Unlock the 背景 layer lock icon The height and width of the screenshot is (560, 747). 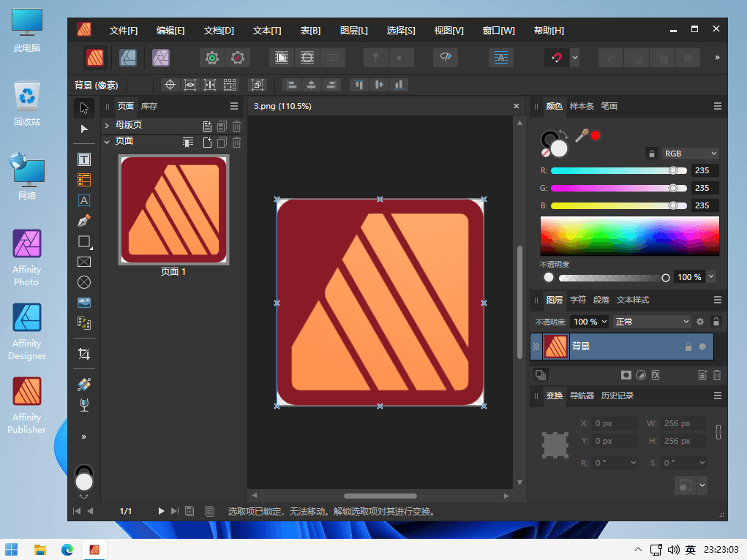pos(688,347)
